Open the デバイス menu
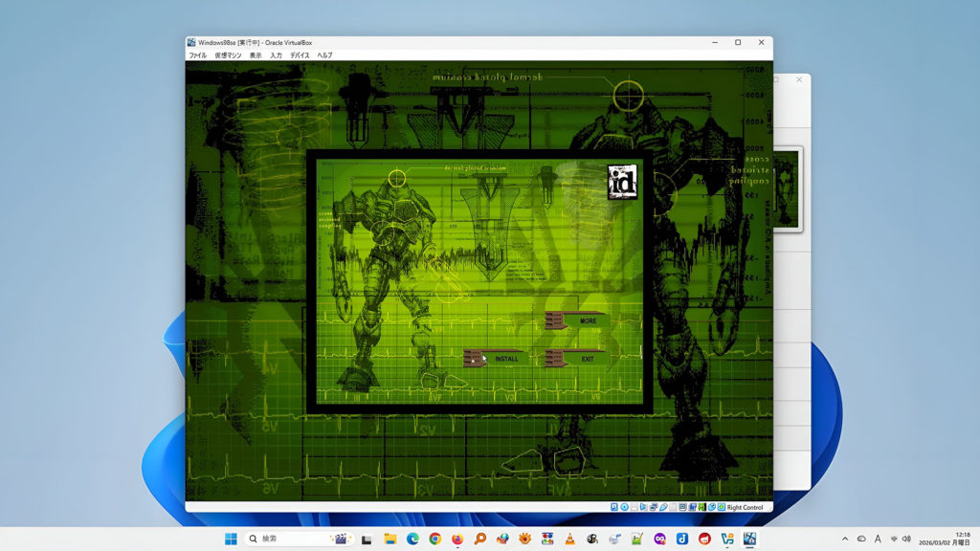The height and width of the screenshot is (551, 980). tap(300, 55)
